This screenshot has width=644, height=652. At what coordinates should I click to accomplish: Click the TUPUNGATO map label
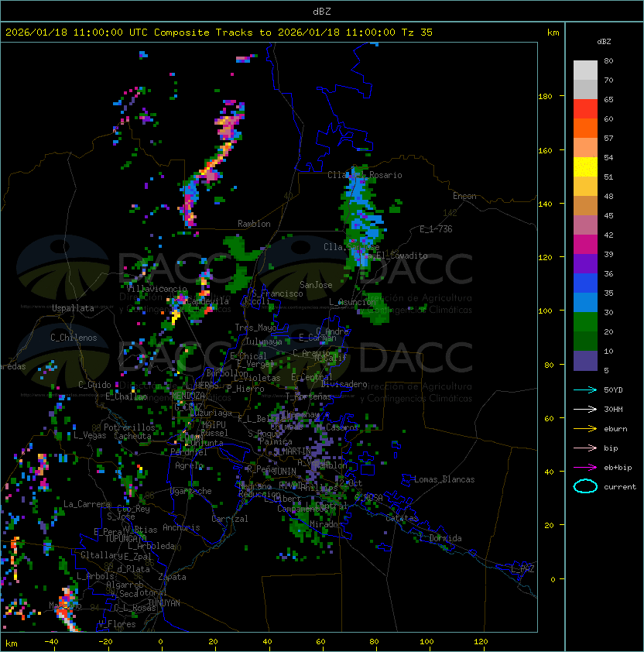(125, 539)
